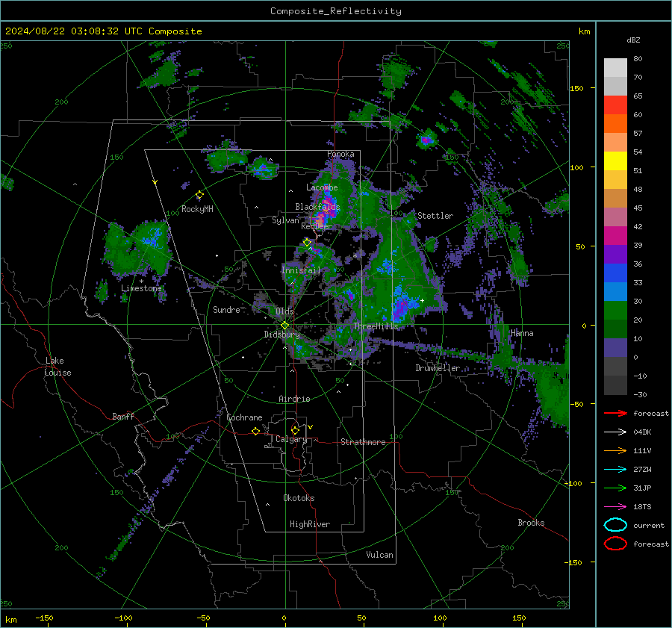Click the RockyMH label
Viewport: 672px width, 628px height.
tap(197, 209)
